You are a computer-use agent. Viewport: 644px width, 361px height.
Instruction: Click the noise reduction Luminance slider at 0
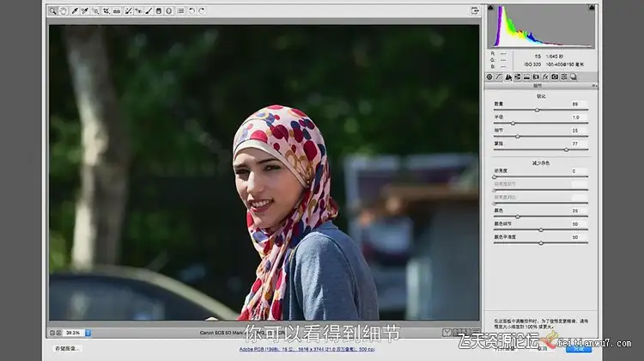tap(495, 177)
